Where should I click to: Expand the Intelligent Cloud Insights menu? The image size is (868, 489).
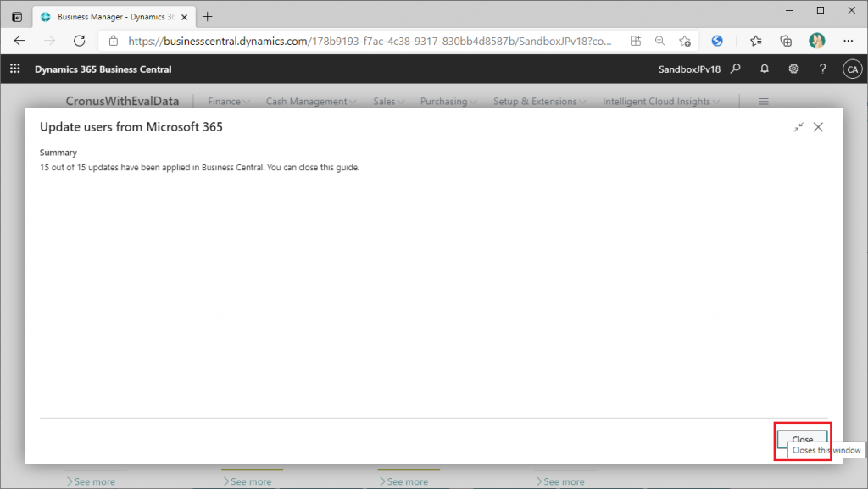(661, 102)
